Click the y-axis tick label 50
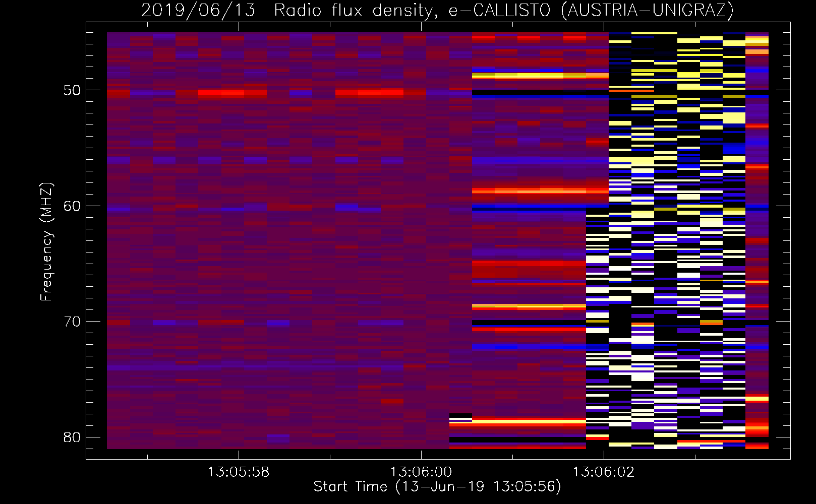The image size is (816, 504). (x=72, y=90)
